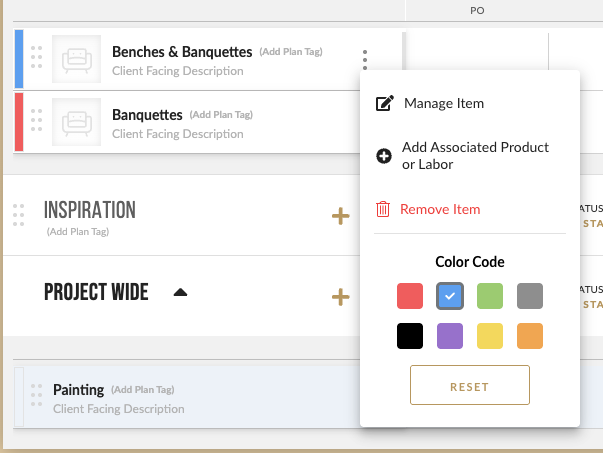The width and height of the screenshot is (603, 453).
Task: Click the gold plus icon beside Project Wide
Action: (x=341, y=297)
